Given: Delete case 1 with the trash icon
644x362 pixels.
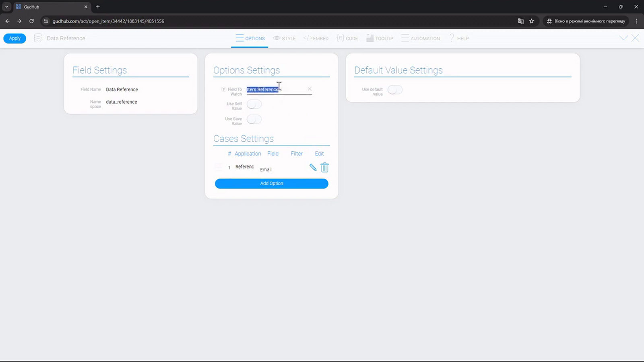Looking at the screenshot, I should pos(324,167).
